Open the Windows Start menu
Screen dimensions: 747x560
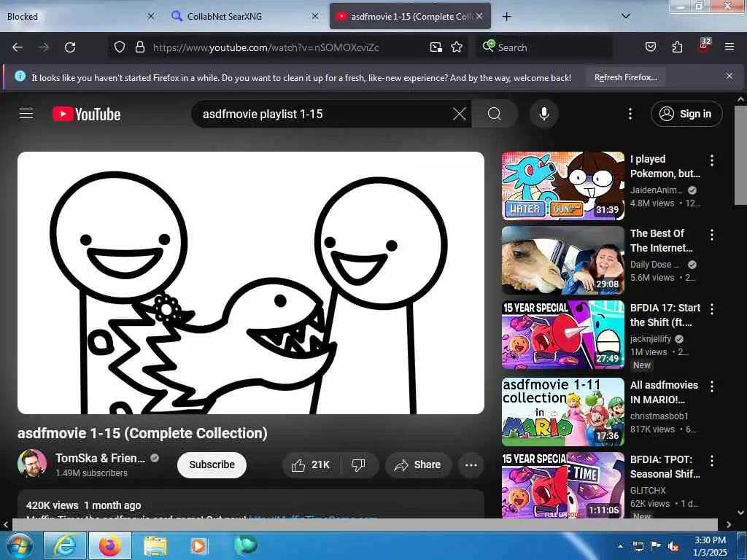[x=19, y=546]
